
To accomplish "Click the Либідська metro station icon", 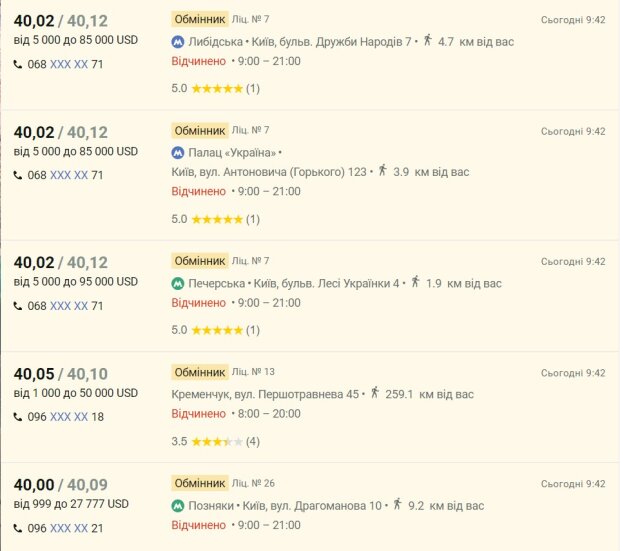I will (x=178, y=42).
